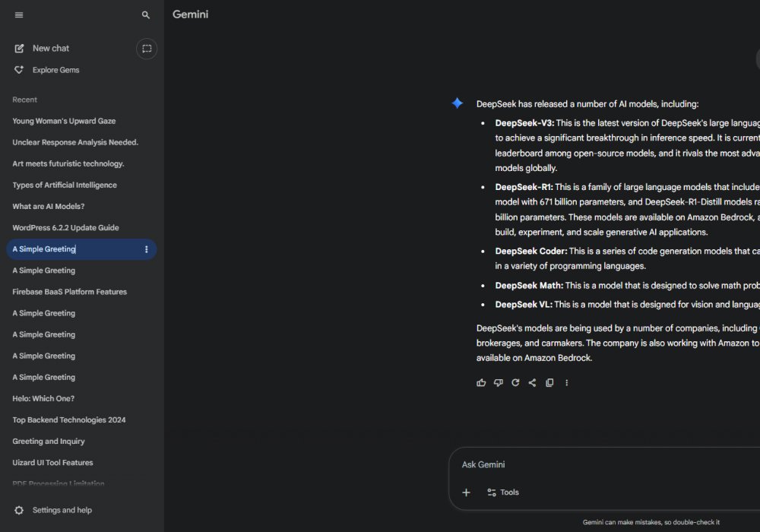This screenshot has height=532, width=760.
Task: Open Settings and help
Action: coord(62,510)
